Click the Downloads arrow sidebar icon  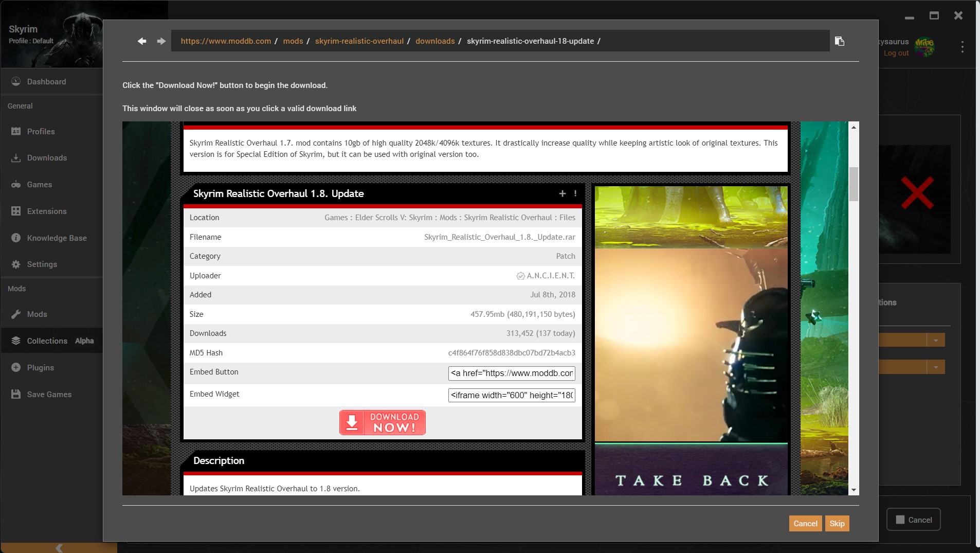(x=16, y=158)
